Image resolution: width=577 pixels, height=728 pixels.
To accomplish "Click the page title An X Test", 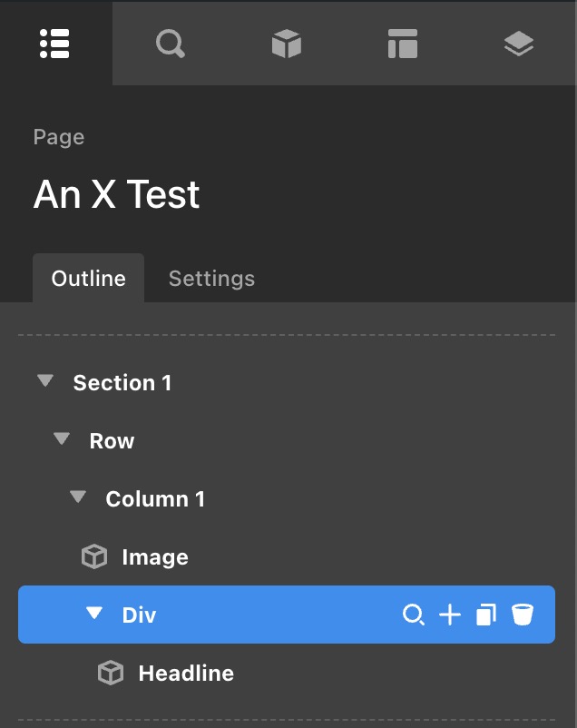I will (117, 195).
